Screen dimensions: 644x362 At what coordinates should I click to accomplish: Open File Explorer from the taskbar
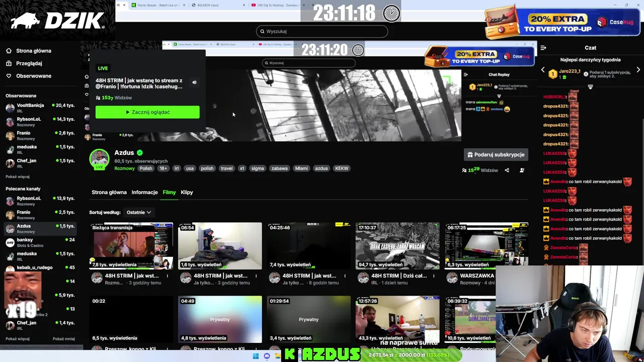click(277, 356)
